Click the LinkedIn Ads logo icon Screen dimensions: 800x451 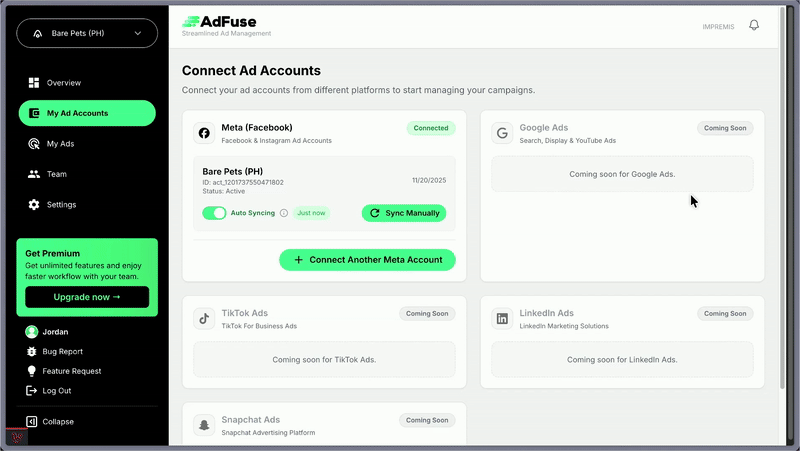502,318
